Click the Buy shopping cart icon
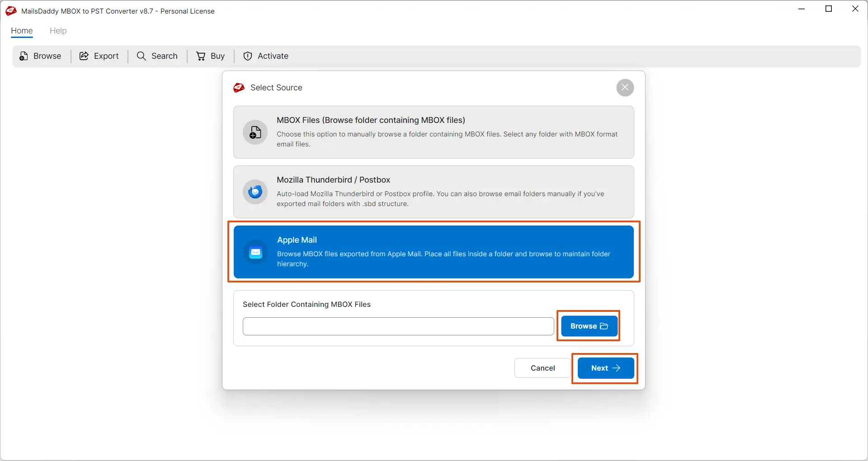This screenshot has height=461, width=868. [x=200, y=56]
